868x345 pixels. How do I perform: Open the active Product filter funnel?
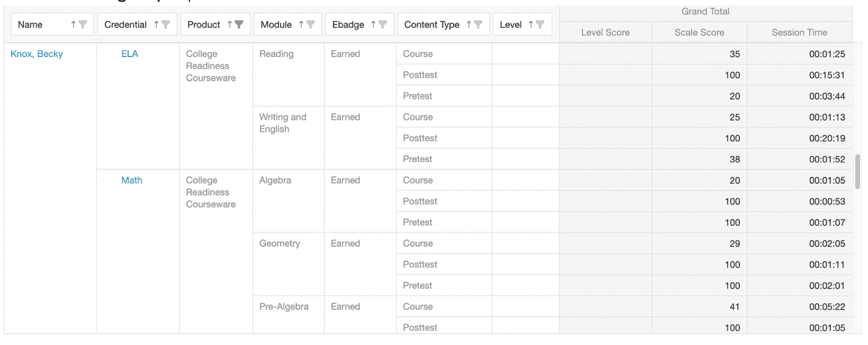click(239, 25)
